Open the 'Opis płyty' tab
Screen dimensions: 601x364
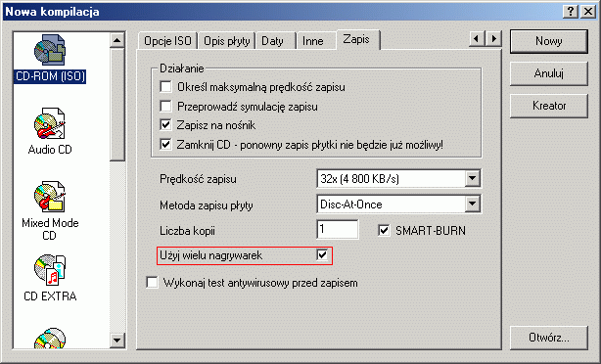(226, 41)
